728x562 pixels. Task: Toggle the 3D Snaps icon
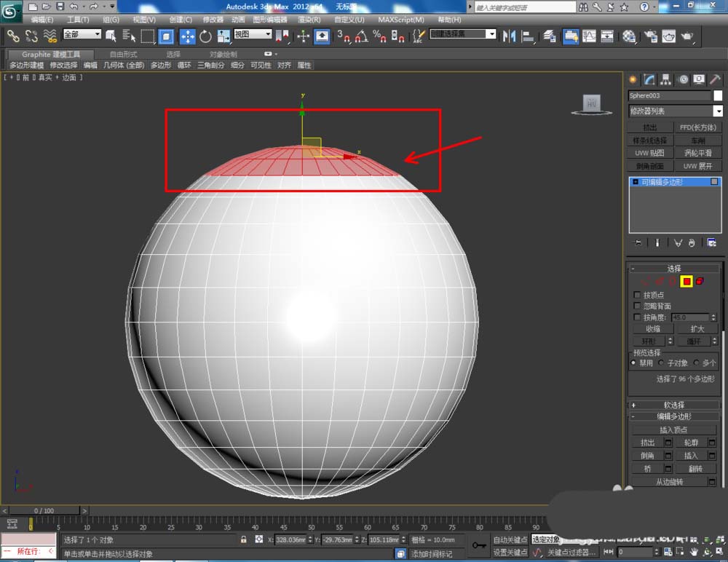tap(344, 36)
